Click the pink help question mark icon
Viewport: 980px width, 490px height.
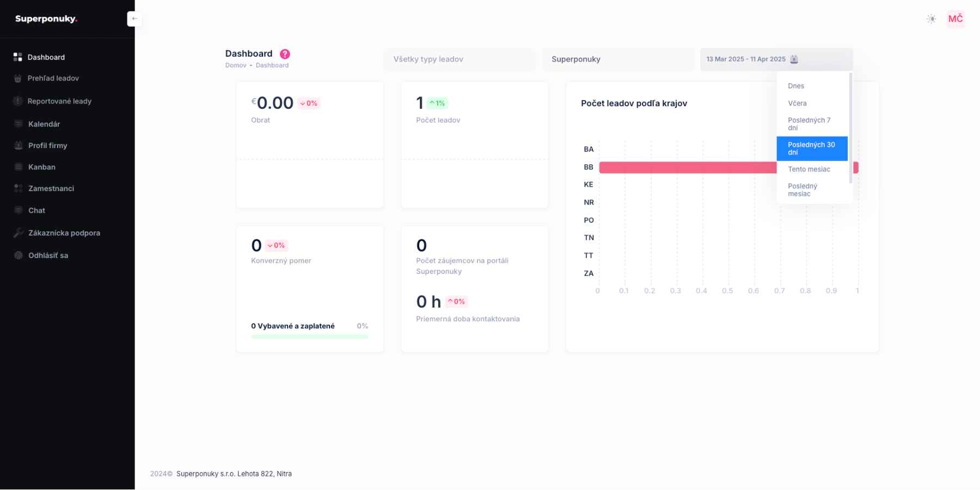coord(285,54)
